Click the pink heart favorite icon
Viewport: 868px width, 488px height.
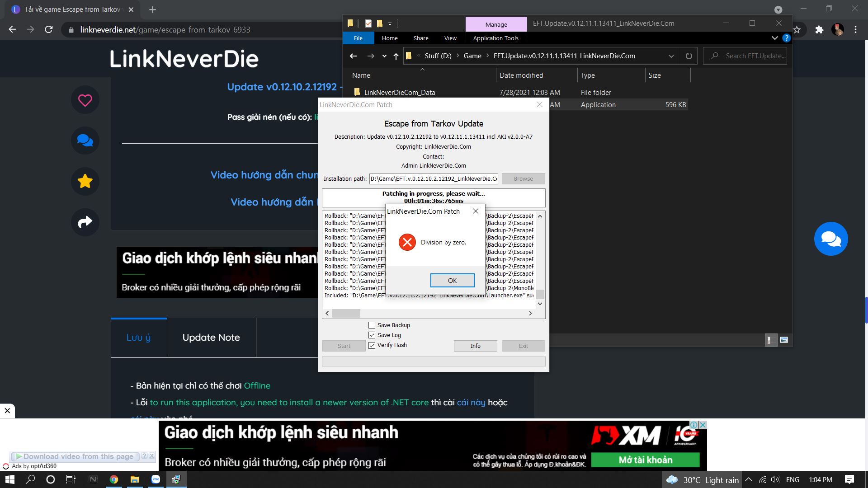tap(85, 100)
